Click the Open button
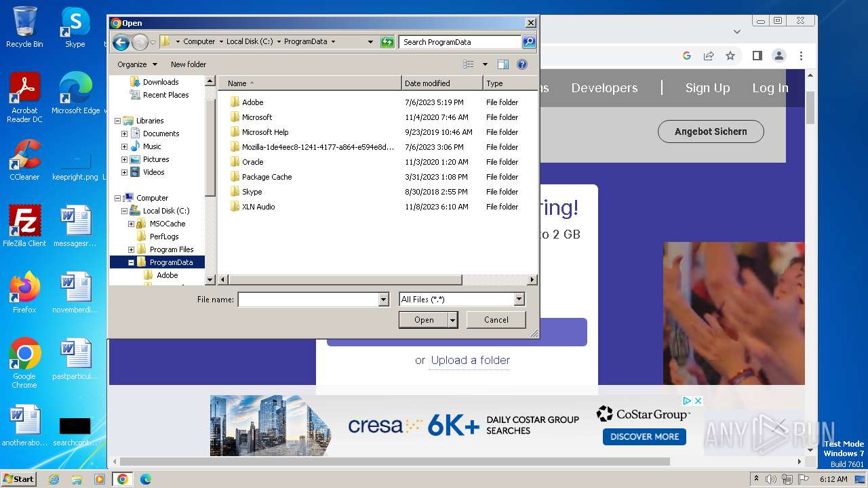This screenshot has height=488, width=868. (x=424, y=320)
